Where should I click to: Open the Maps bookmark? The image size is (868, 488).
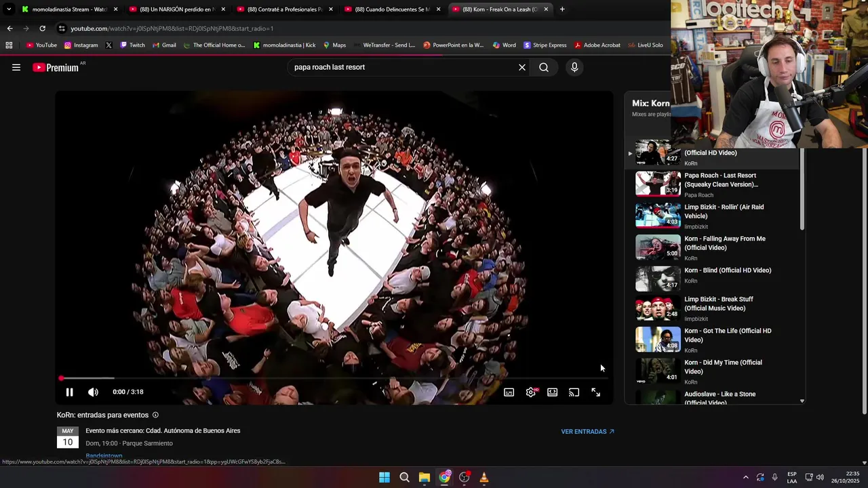334,45
